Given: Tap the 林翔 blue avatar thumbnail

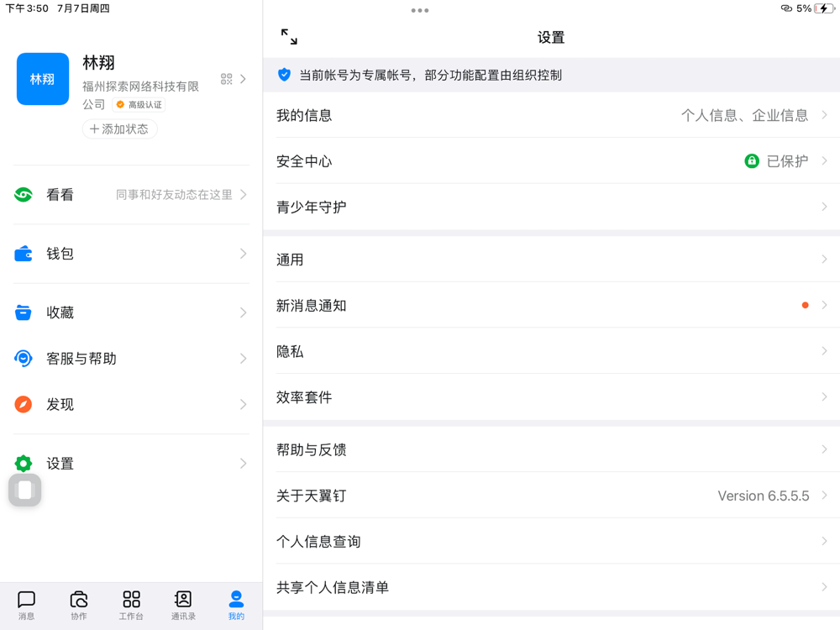Looking at the screenshot, I should (43, 79).
